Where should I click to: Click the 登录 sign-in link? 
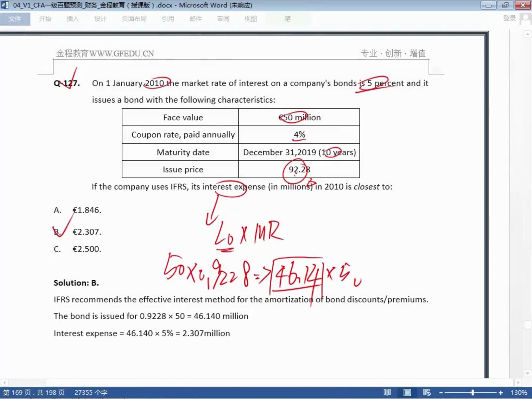(x=509, y=18)
